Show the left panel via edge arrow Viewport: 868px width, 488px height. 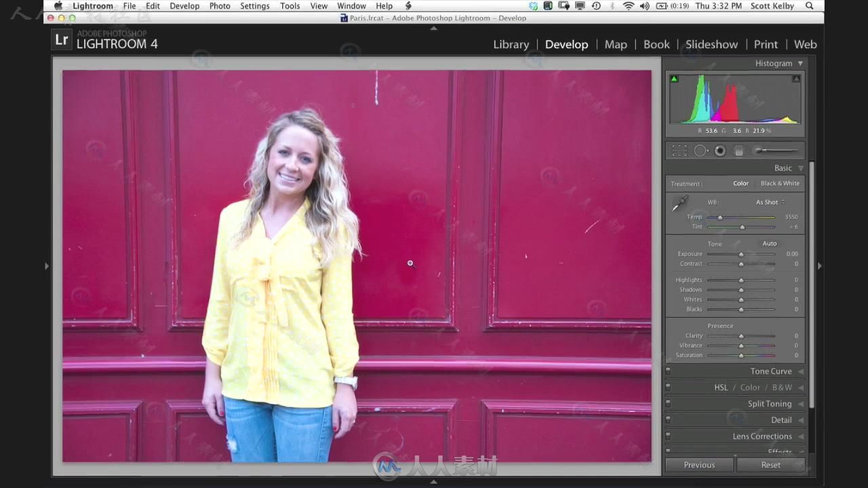47,266
